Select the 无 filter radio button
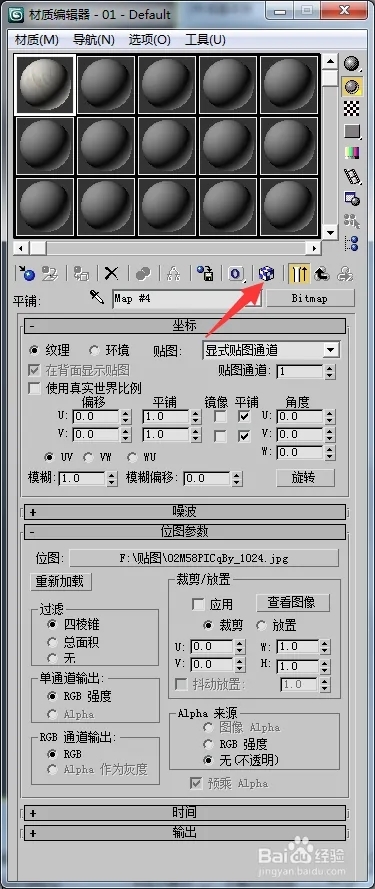This screenshot has width=375, height=889. (x=53, y=658)
